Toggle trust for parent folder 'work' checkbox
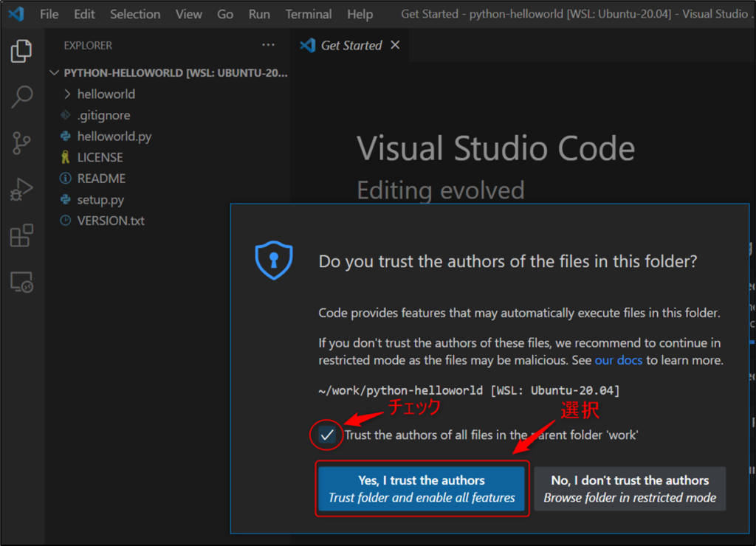Image resolution: width=756 pixels, height=546 pixels. (327, 435)
